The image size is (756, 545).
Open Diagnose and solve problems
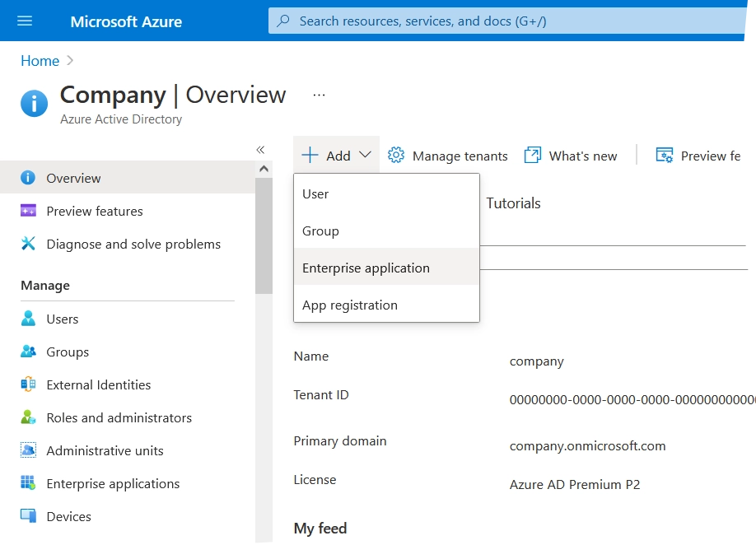pos(128,244)
